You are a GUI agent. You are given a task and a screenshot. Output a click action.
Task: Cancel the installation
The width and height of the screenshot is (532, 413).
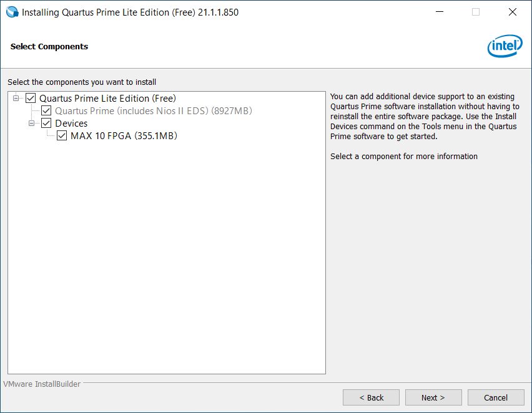pyautogui.click(x=496, y=397)
